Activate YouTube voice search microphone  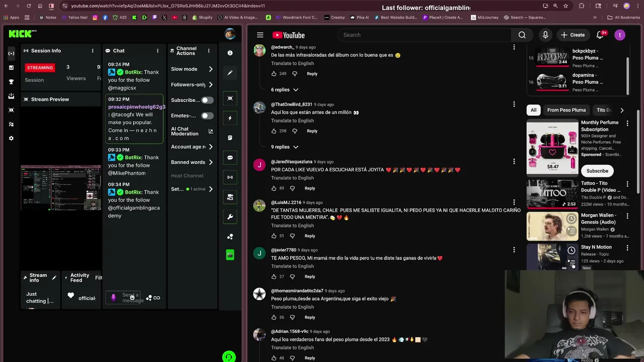545,35
